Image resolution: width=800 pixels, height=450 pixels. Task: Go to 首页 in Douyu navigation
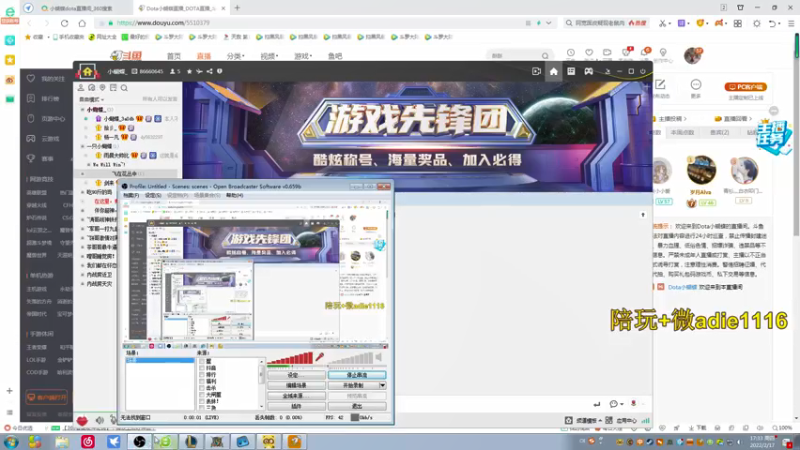(x=174, y=56)
